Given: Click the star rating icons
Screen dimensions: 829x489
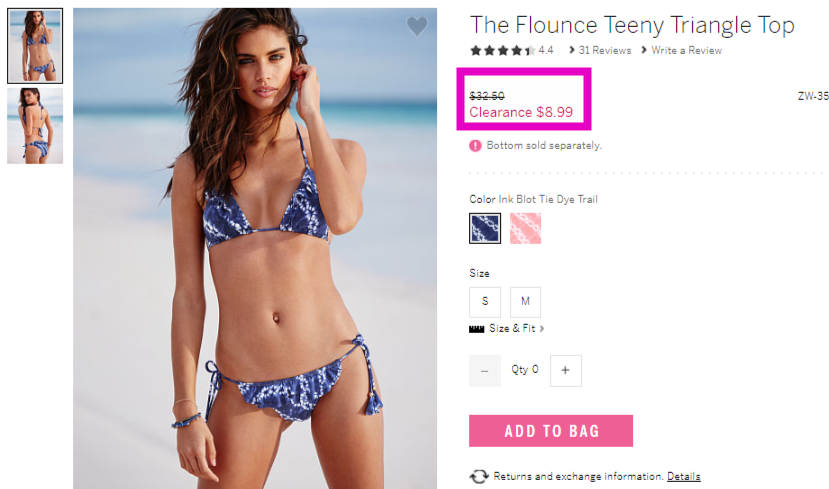Looking at the screenshot, I should click(x=502, y=51).
